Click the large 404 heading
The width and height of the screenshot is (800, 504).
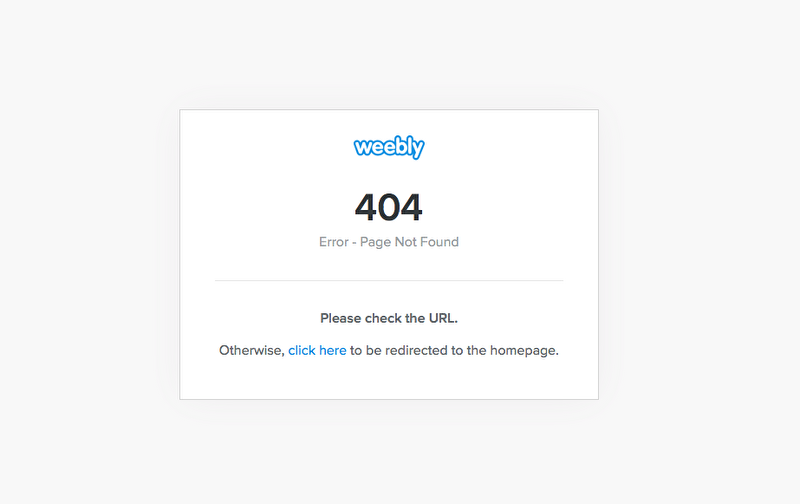coord(389,207)
